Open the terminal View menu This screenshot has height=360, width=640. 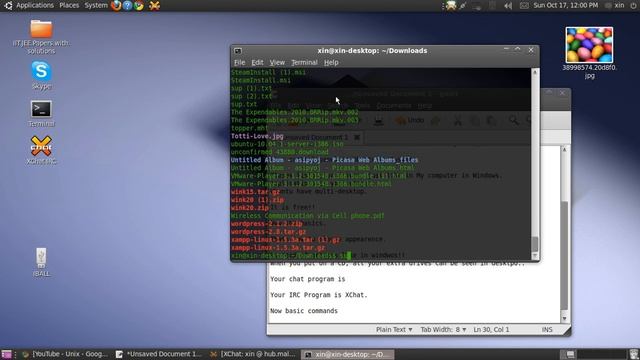coord(277,62)
